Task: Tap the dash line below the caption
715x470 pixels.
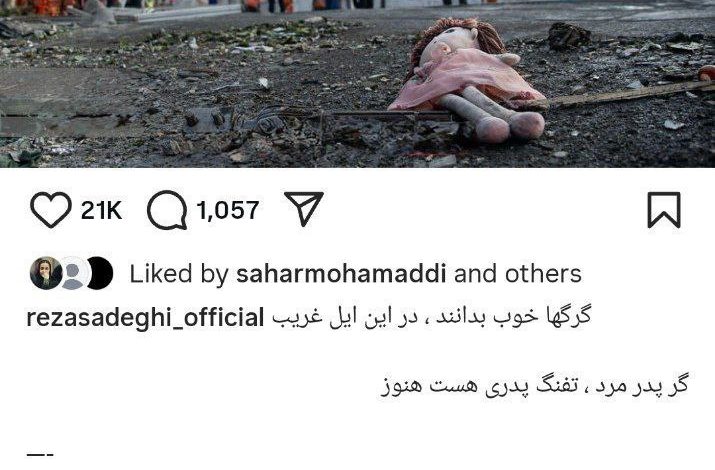Action: pyautogui.click(x=41, y=455)
